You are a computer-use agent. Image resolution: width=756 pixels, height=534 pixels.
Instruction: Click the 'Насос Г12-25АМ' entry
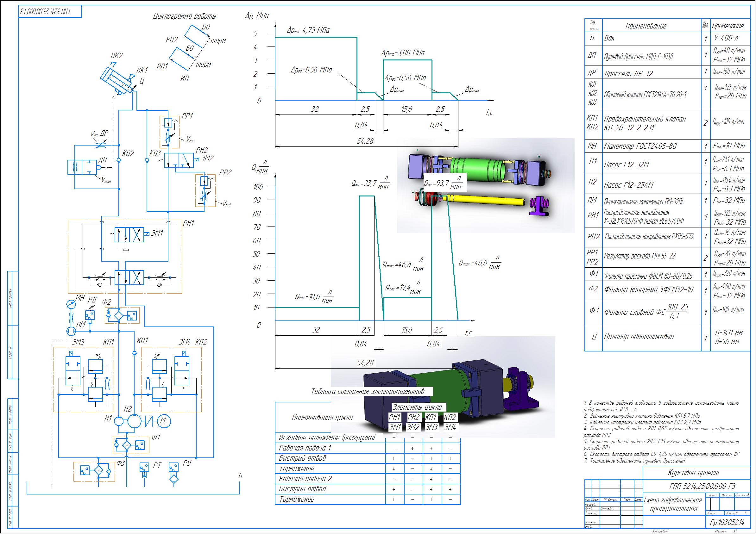coord(629,185)
